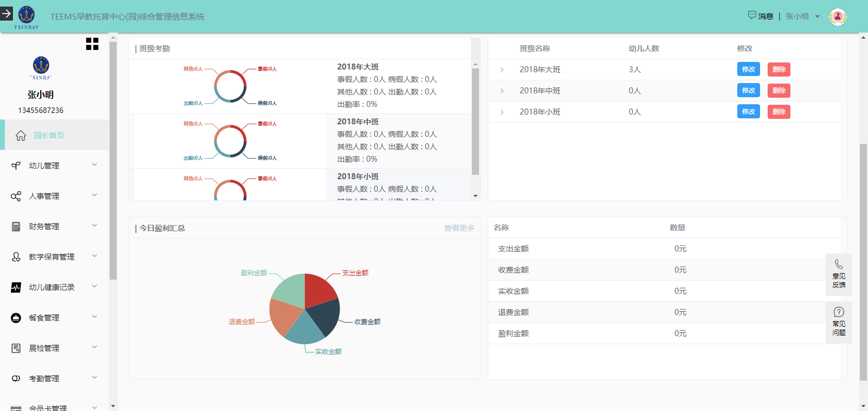Click the sidebar profile logo above 张小明

pyautogui.click(x=41, y=67)
